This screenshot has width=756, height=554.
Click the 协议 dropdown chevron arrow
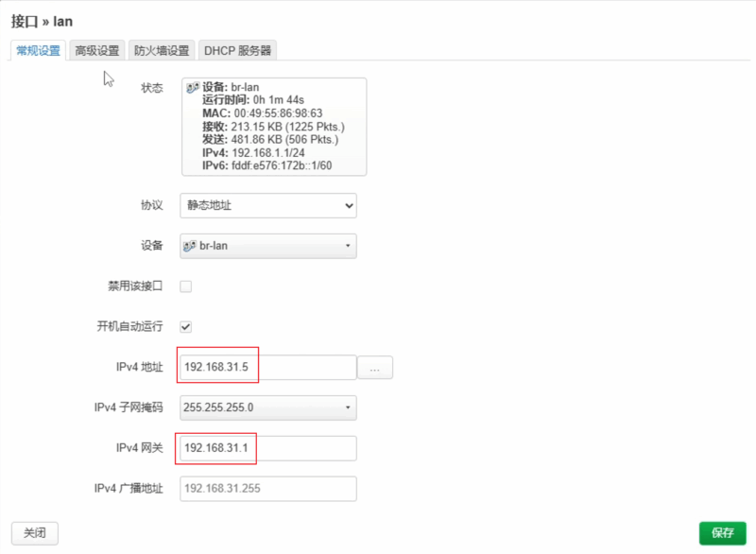coord(349,206)
